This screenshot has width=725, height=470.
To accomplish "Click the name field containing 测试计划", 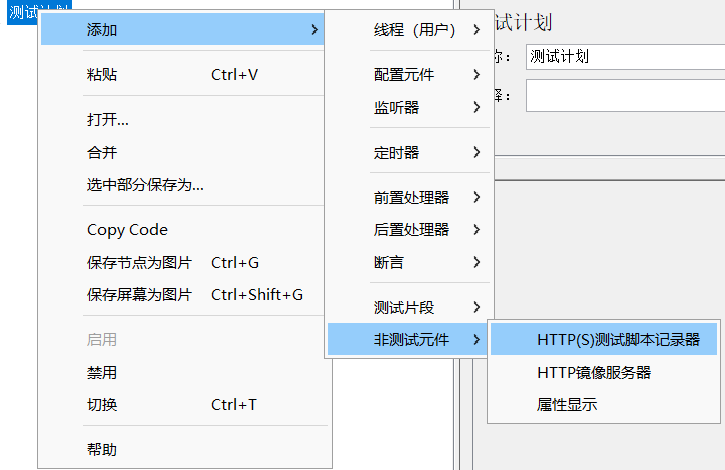I will coord(625,57).
